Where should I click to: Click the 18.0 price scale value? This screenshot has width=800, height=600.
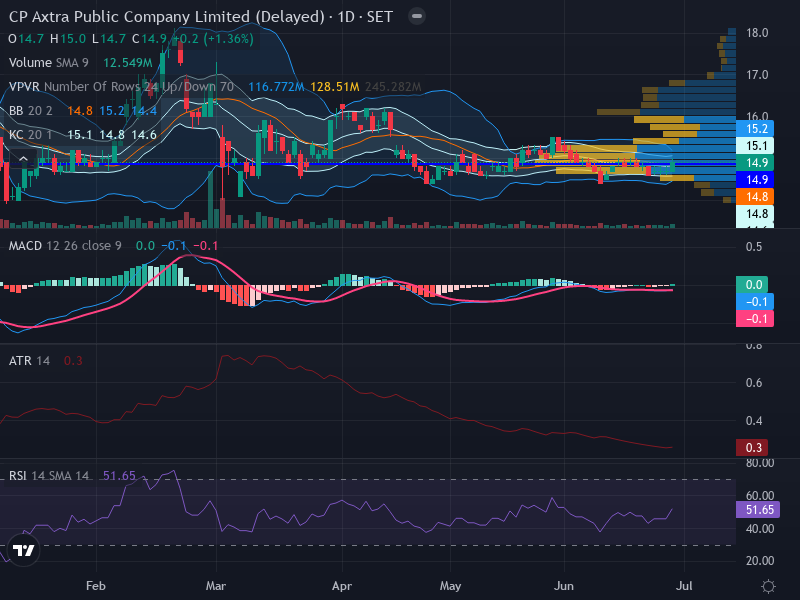click(757, 33)
